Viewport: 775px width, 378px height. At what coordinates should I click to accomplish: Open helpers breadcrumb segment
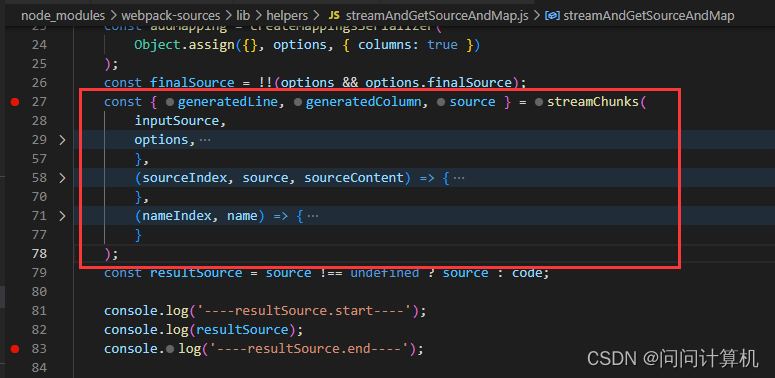(x=287, y=16)
